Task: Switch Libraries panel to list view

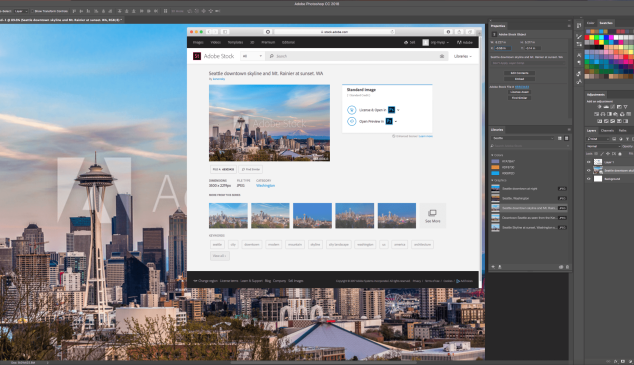Action: 566,138
